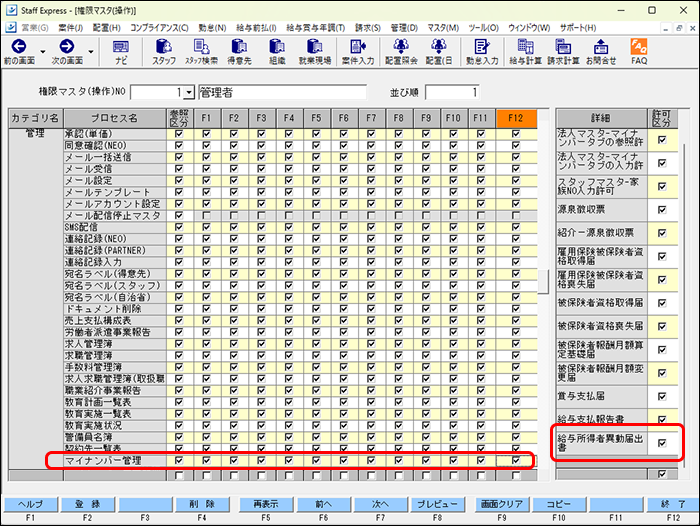Open the 案件(J) menu
The width and height of the screenshot is (700, 526).
pos(71,28)
